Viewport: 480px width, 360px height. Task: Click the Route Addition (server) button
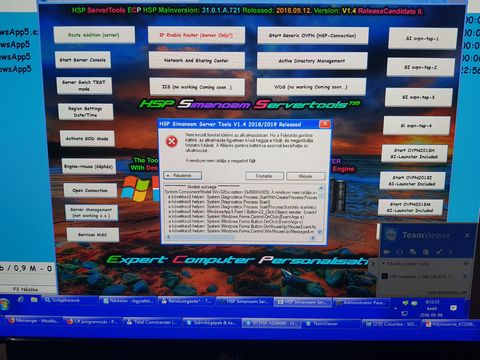click(94, 35)
